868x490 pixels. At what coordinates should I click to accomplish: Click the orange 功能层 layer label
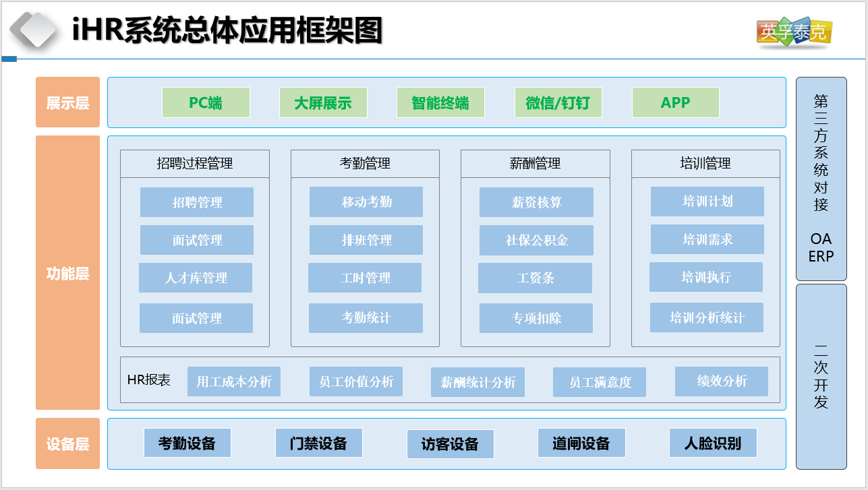pyautogui.click(x=67, y=274)
